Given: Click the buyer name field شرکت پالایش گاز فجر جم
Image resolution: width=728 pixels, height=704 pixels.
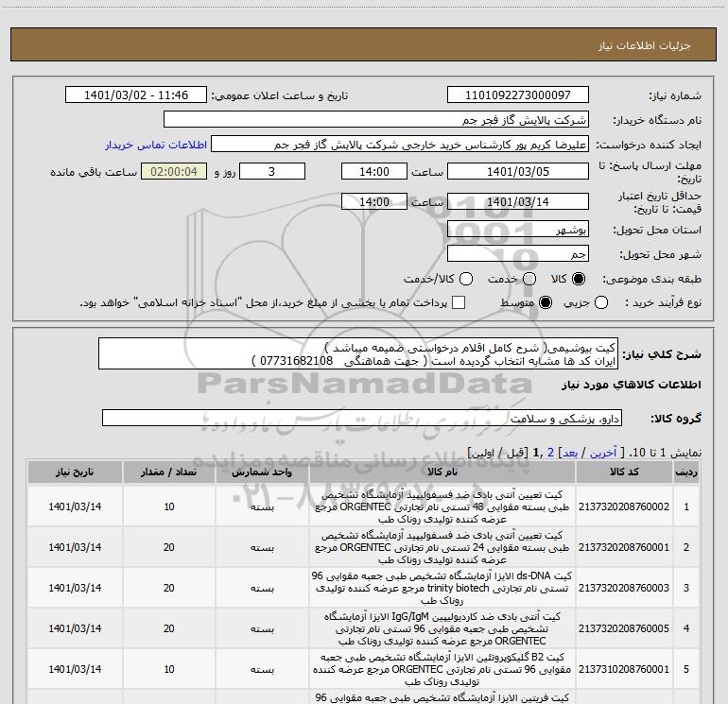Looking at the screenshot, I should tap(376, 120).
